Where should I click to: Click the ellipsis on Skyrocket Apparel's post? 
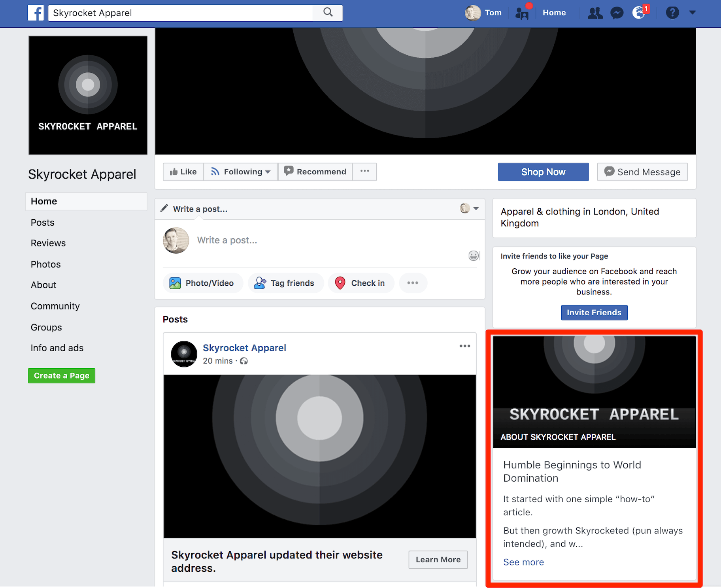pyautogui.click(x=465, y=346)
